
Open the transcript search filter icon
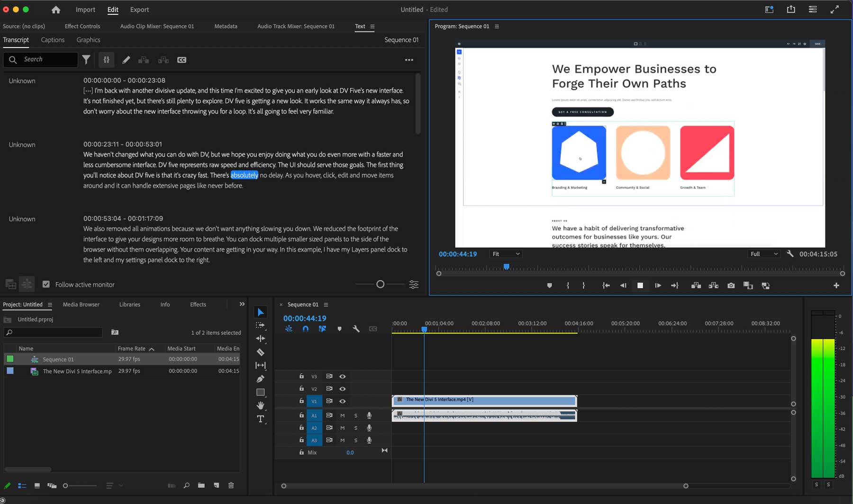pos(86,60)
